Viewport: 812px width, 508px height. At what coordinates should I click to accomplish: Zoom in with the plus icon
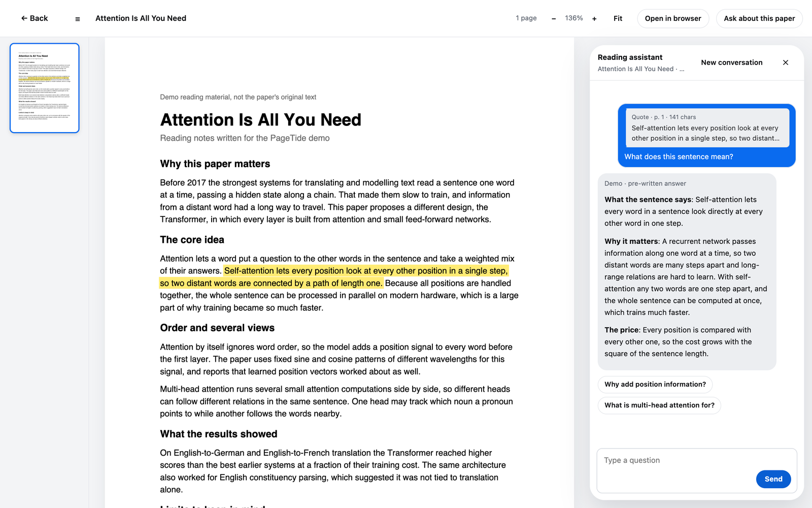point(594,19)
